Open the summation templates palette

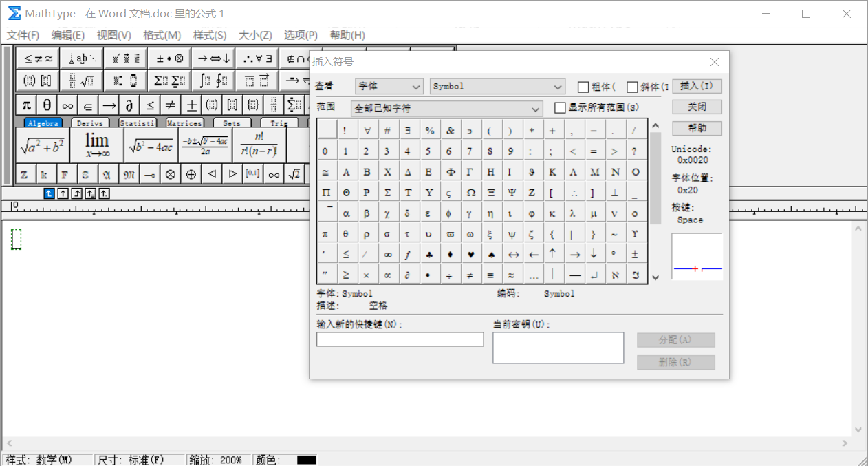(170, 80)
